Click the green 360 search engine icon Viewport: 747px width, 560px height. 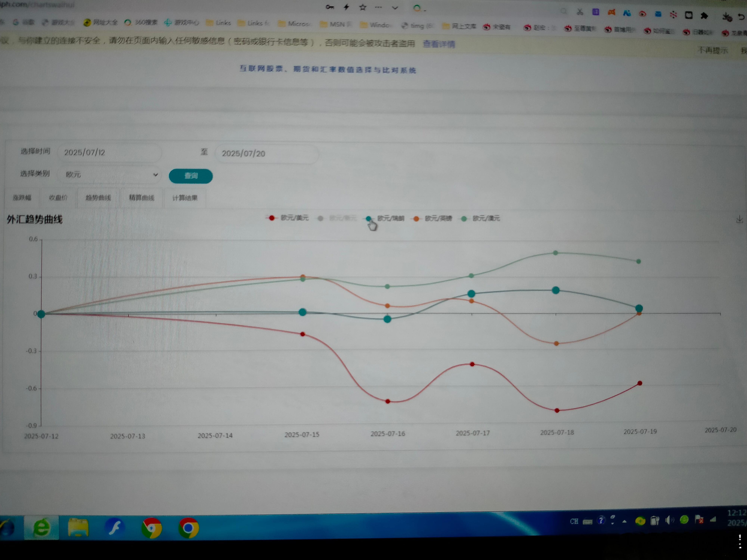pyautogui.click(x=417, y=8)
